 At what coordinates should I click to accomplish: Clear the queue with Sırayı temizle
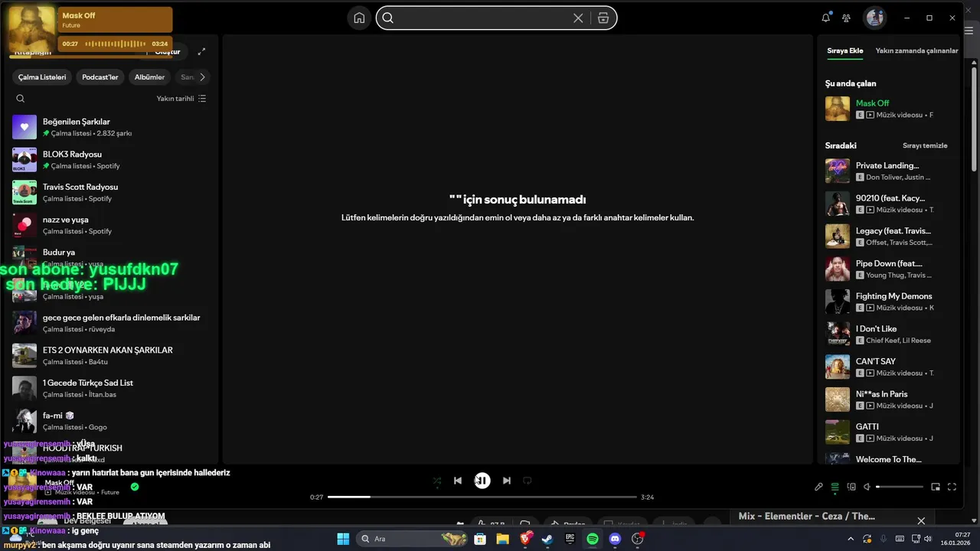pyautogui.click(x=925, y=145)
